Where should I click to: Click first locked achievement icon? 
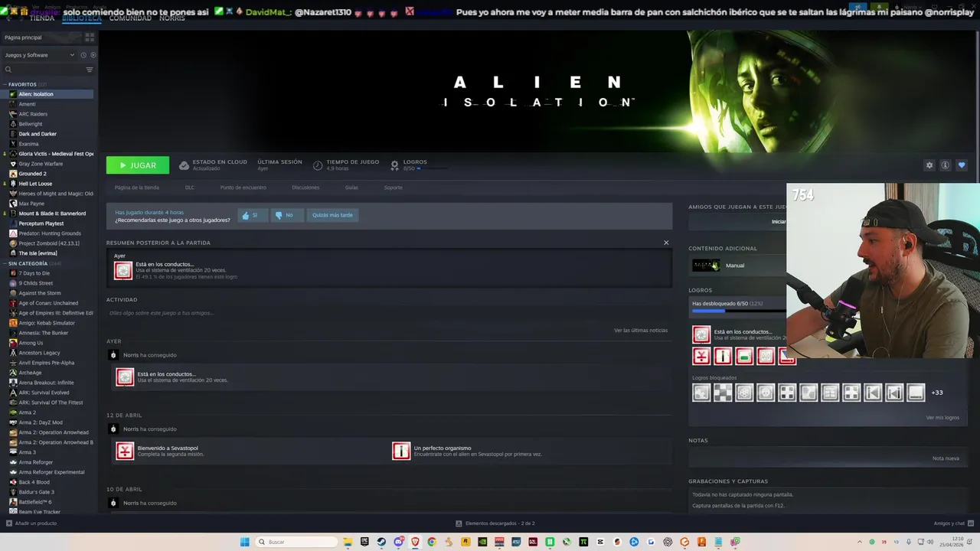pos(701,393)
